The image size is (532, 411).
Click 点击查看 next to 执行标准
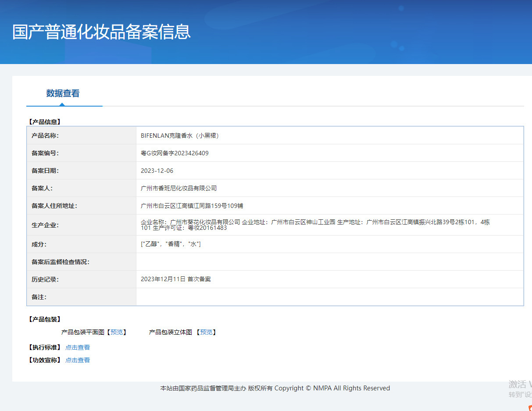coord(78,347)
